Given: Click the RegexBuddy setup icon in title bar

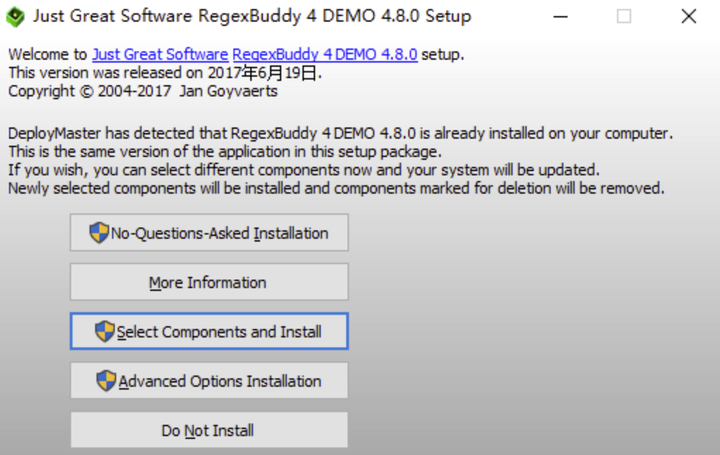Looking at the screenshot, I should tap(15, 17).
